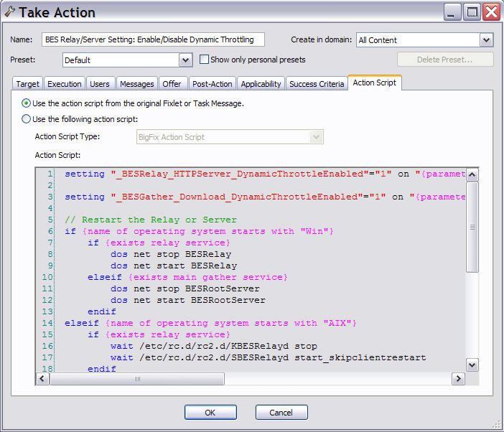Close the Take Action dialog
The height and width of the screenshot is (432, 504).
pyautogui.click(x=492, y=12)
